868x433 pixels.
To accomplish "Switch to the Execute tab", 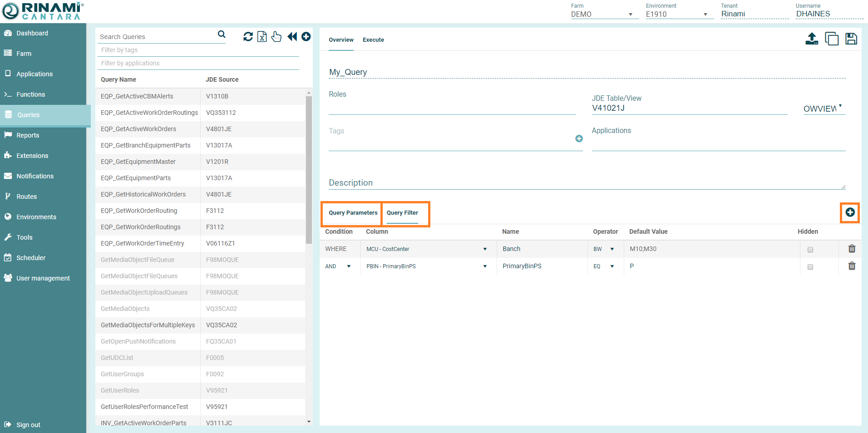I will click(x=373, y=40).
